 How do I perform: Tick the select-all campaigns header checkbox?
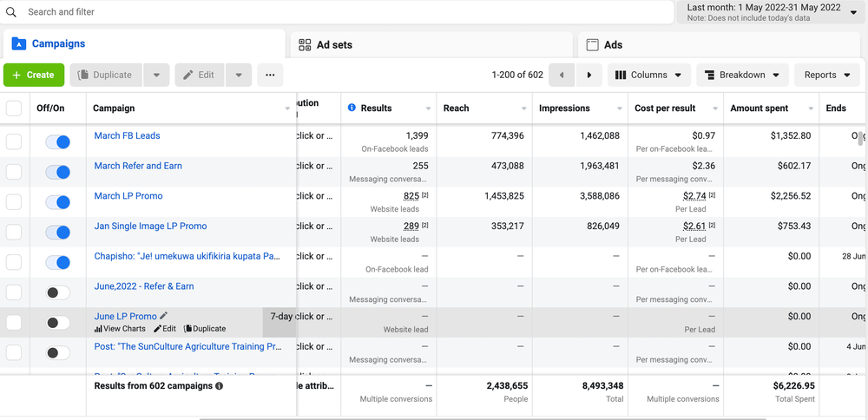click(x=14, y=108)
